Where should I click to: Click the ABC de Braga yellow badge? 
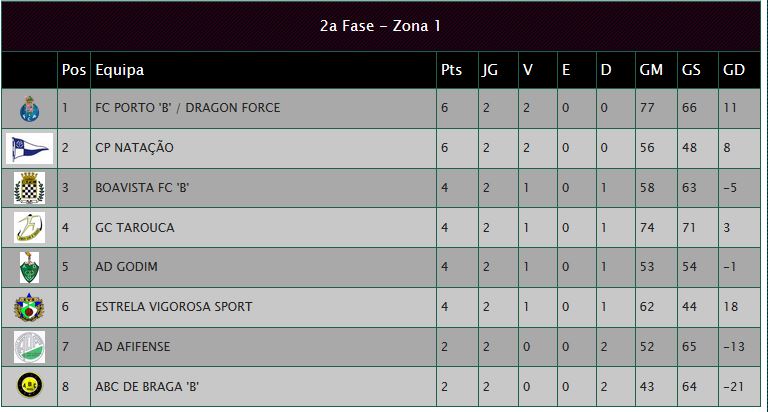29,385
